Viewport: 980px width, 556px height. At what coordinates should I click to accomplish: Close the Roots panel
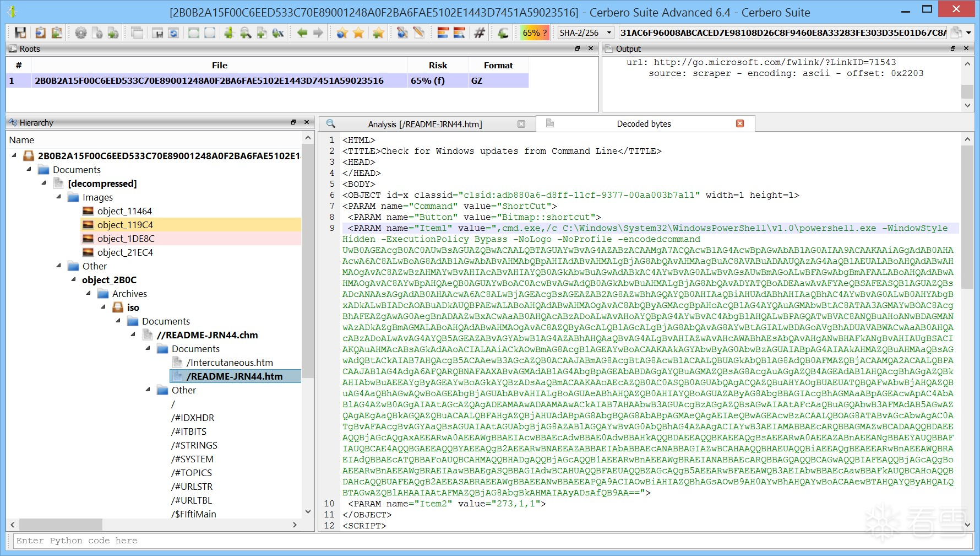tap(591, 48)
